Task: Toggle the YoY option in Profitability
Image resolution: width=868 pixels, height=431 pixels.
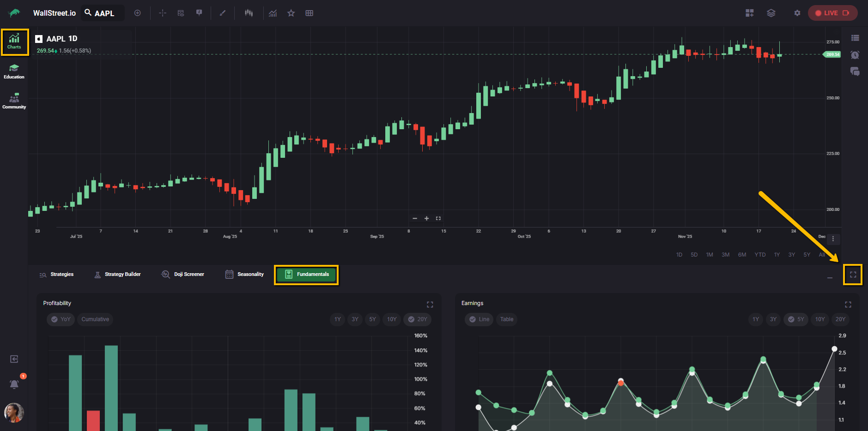Action: click(61, 319)
